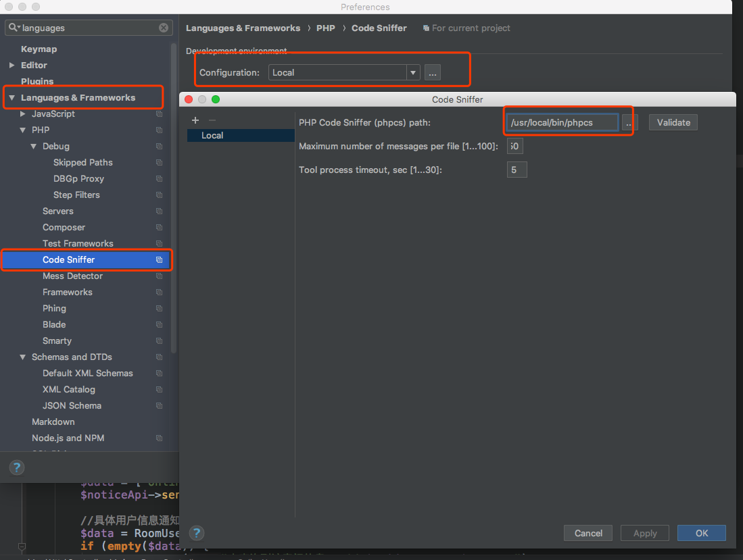Open help in the Preferences window
743x560 pixels.
pyautogui.click(x=17, y=467)
